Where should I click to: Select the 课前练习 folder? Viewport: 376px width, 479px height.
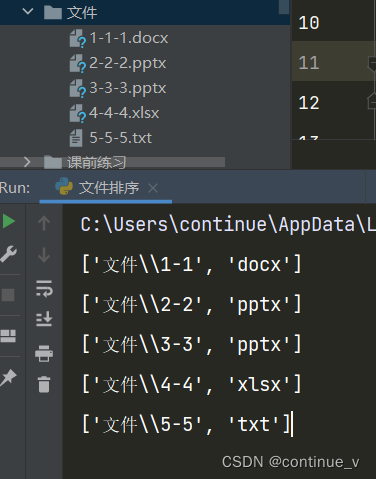pyautogui.click(x=97, y=163)
